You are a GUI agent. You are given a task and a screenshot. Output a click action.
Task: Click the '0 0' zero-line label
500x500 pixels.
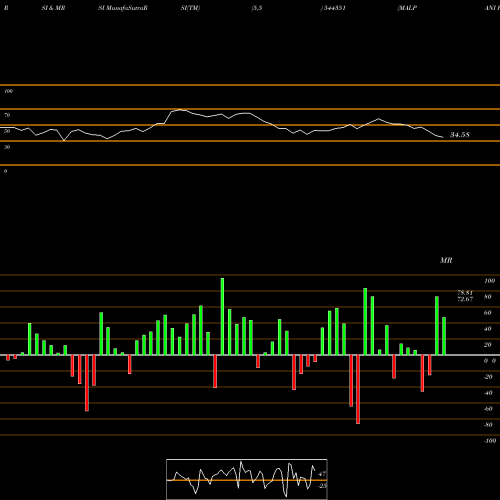click(x=490, y=361)
